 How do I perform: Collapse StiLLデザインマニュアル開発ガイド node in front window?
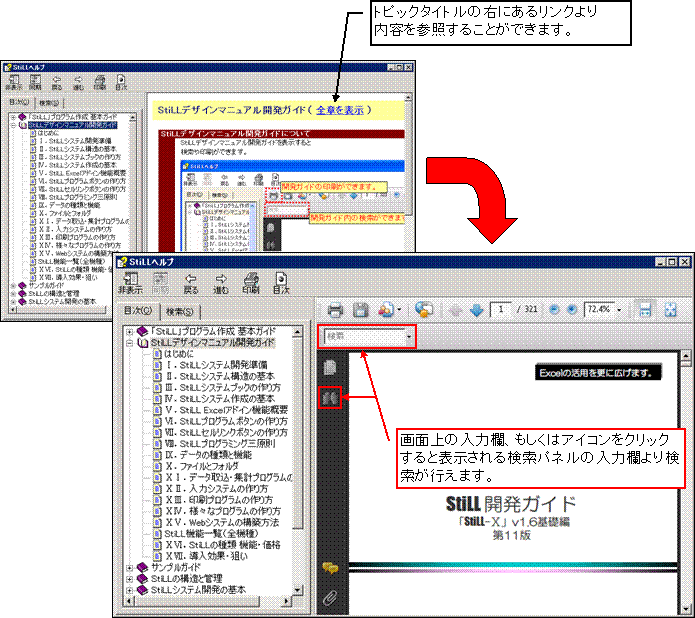pos(129,343)
